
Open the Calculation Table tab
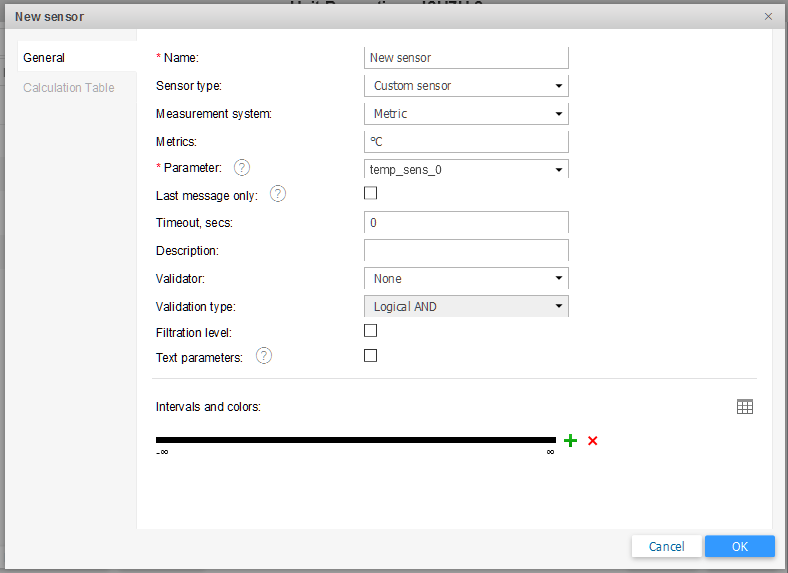coord(69,88)
